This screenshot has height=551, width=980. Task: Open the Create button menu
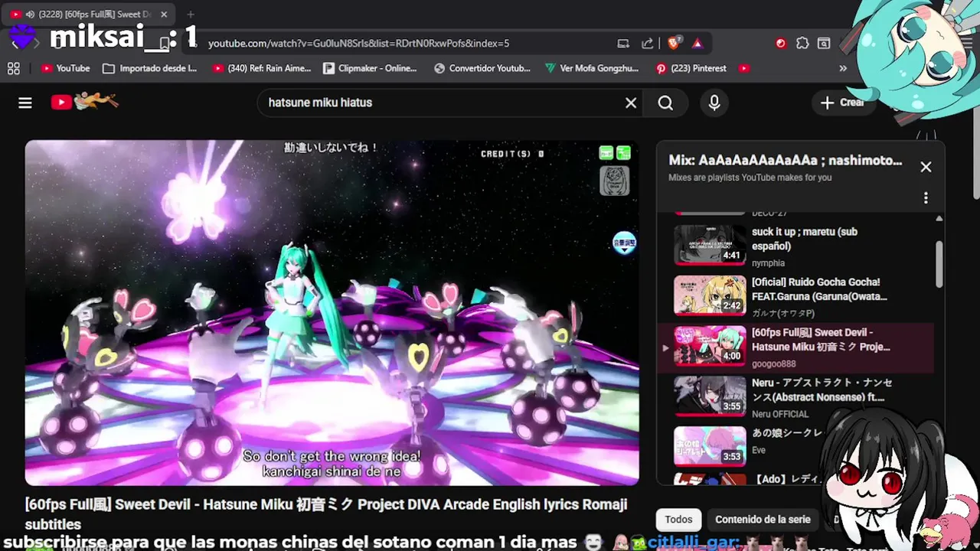click(842, 103)
